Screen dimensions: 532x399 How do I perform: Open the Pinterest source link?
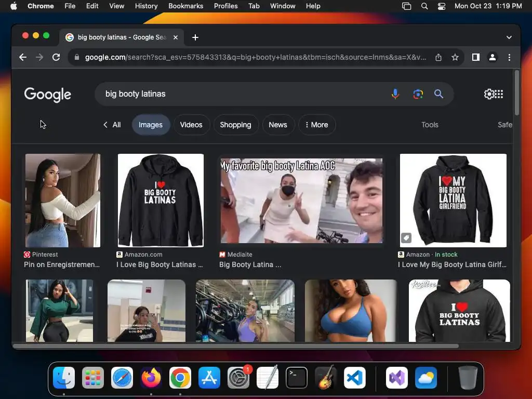pyautogui.click(x=41, y=255)
